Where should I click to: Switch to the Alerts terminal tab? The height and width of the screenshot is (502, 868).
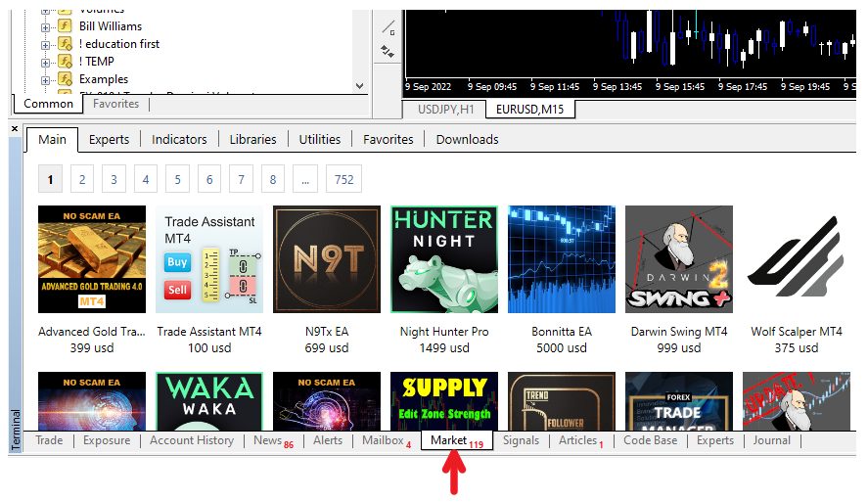(x=328, y=440)
